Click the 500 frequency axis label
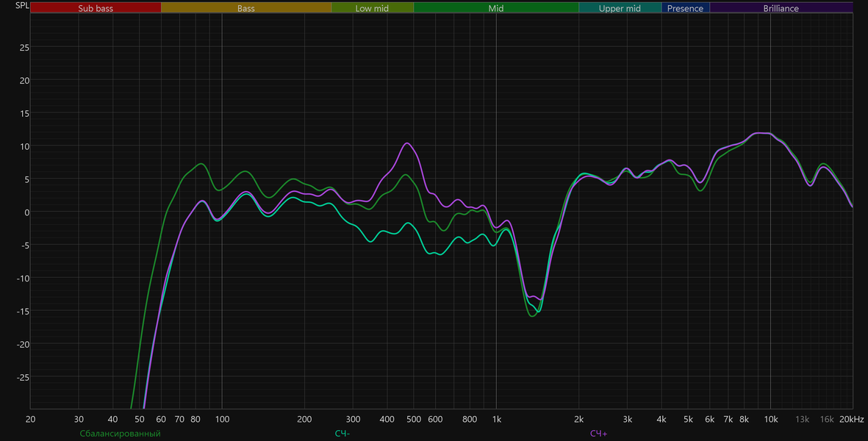 pos(414,420)
